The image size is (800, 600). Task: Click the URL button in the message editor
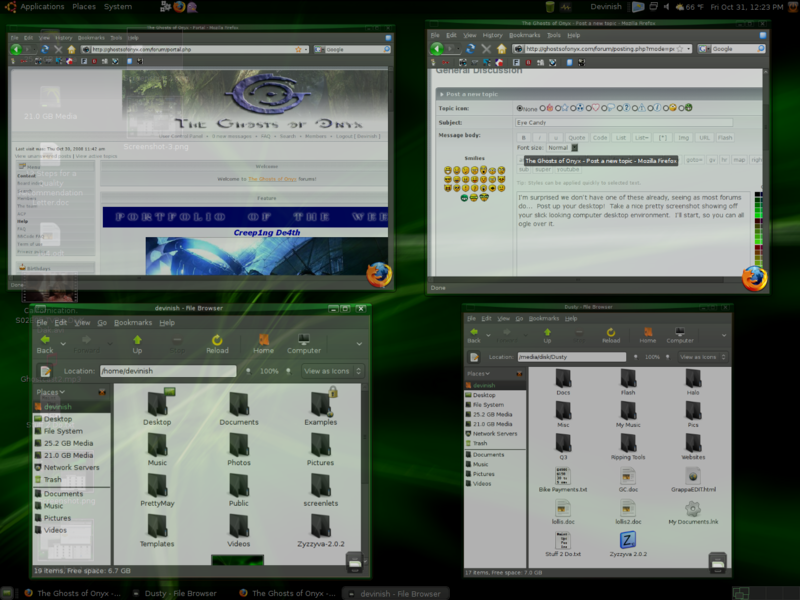click(704, 138)
